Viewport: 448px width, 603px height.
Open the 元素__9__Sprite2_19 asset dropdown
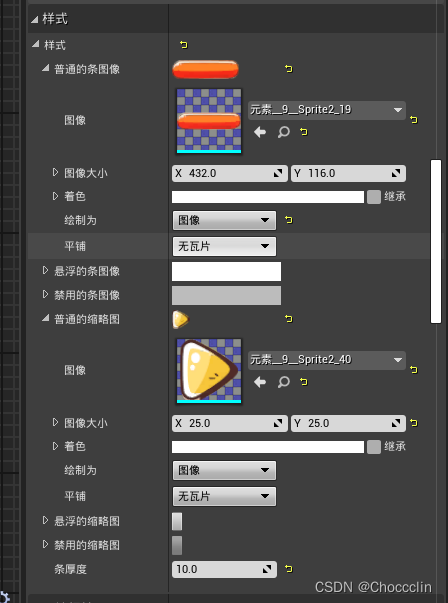[326, 110]
